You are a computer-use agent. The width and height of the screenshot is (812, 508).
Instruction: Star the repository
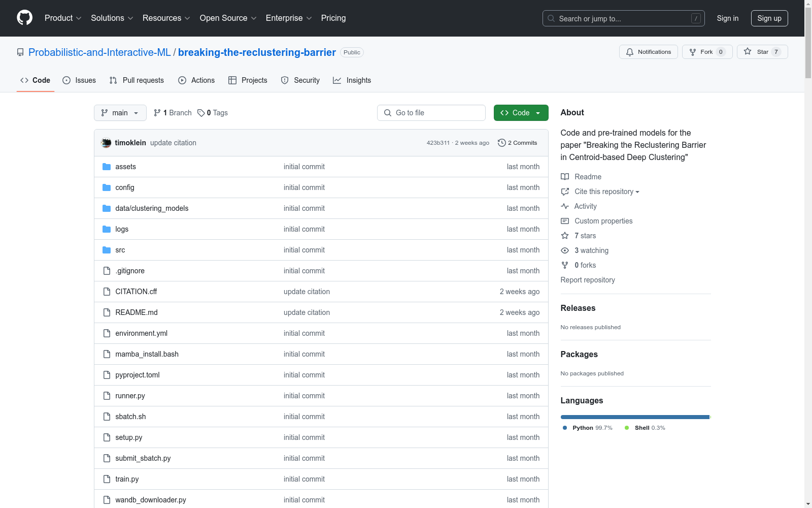tap(762, 52)
